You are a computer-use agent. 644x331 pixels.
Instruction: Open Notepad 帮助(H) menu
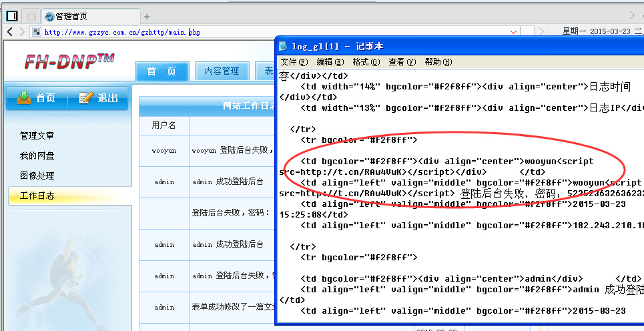pyautogui.click(x=438, y=62)
